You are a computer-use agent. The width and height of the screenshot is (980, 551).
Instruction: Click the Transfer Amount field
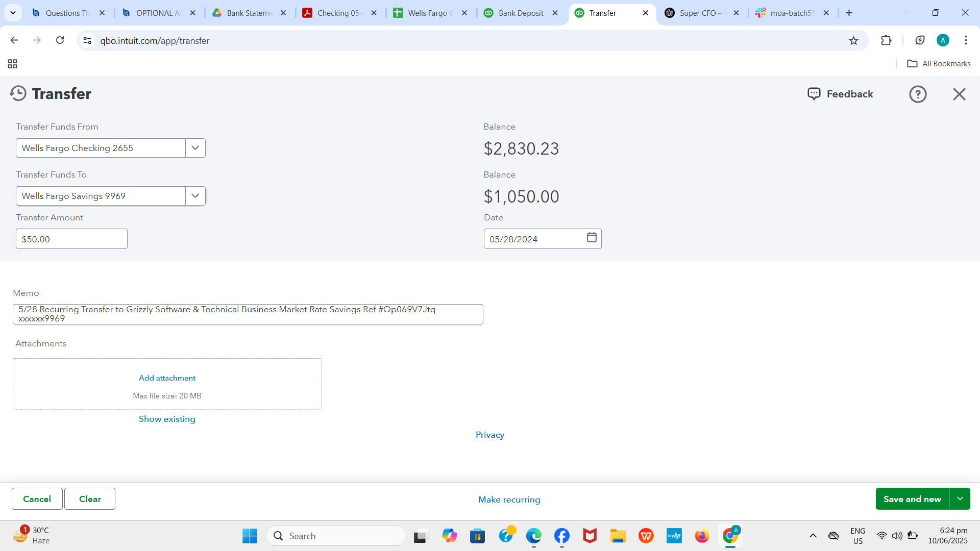click(x=71, y=239)
